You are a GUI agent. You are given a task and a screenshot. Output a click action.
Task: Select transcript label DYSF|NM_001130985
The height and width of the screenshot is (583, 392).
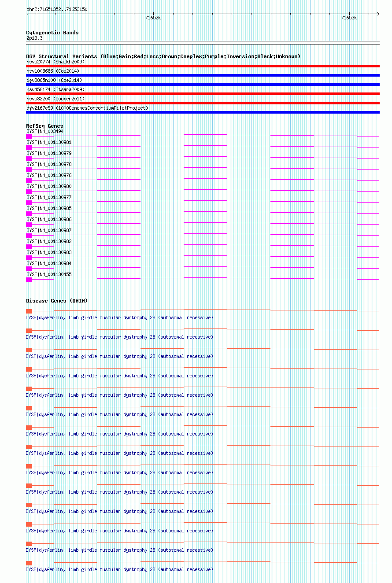(49, 208)
